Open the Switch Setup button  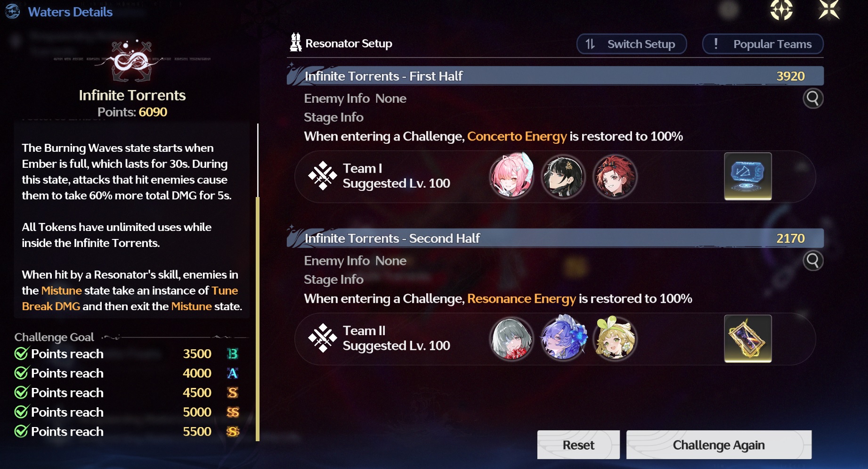(x=632, y=44)
